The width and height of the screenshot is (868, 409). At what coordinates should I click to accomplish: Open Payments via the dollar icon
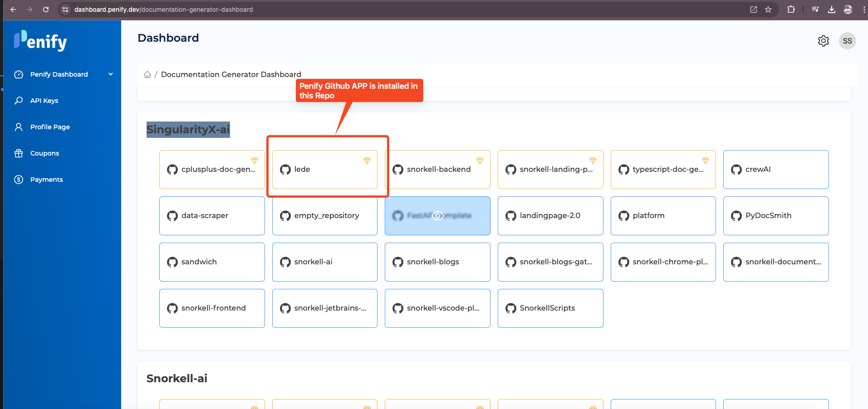(18, 179)
